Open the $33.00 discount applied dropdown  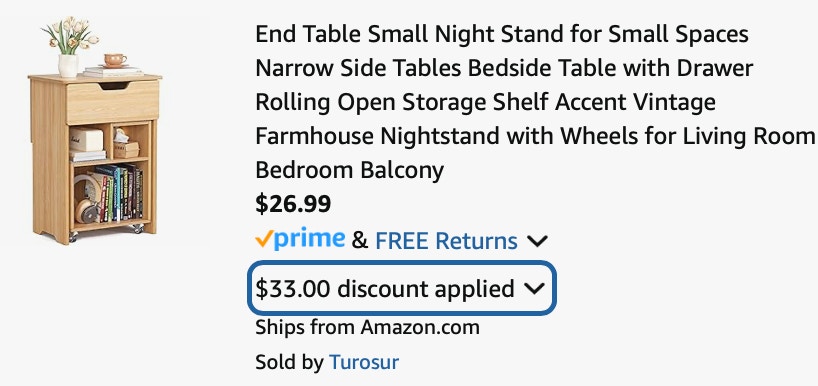tap(401, 288)
